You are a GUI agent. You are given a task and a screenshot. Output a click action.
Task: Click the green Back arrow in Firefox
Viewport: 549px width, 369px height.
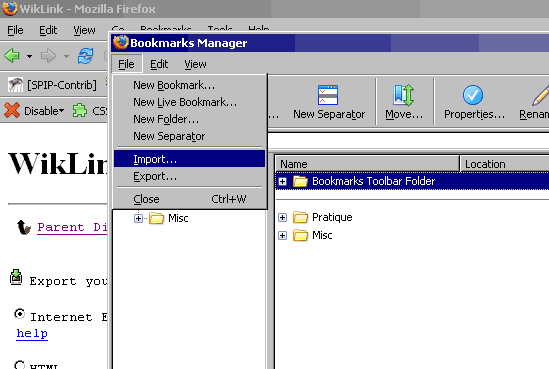click(x=12, y=55)
